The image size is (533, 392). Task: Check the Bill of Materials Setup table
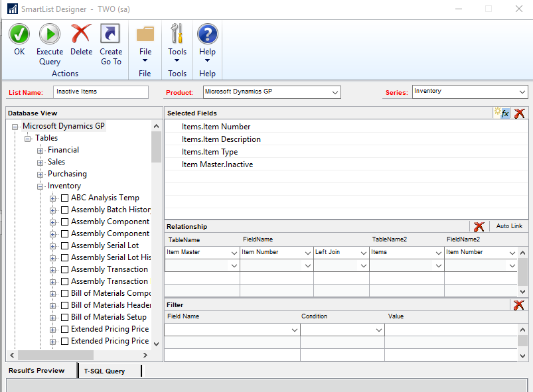tap(64, 317)
